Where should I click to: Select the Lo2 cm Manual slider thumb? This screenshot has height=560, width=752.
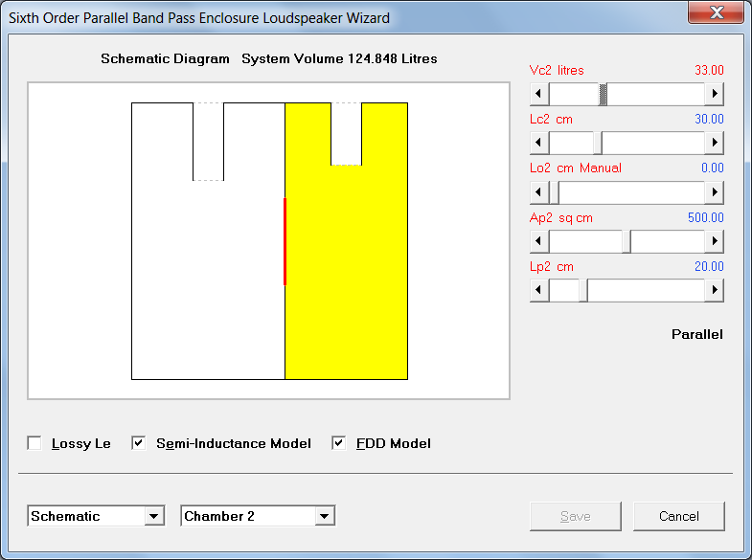(554, 192)
